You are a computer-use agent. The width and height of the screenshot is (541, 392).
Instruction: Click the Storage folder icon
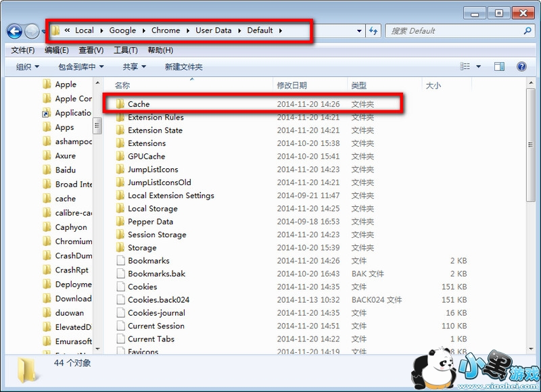(x=120, y=247)
